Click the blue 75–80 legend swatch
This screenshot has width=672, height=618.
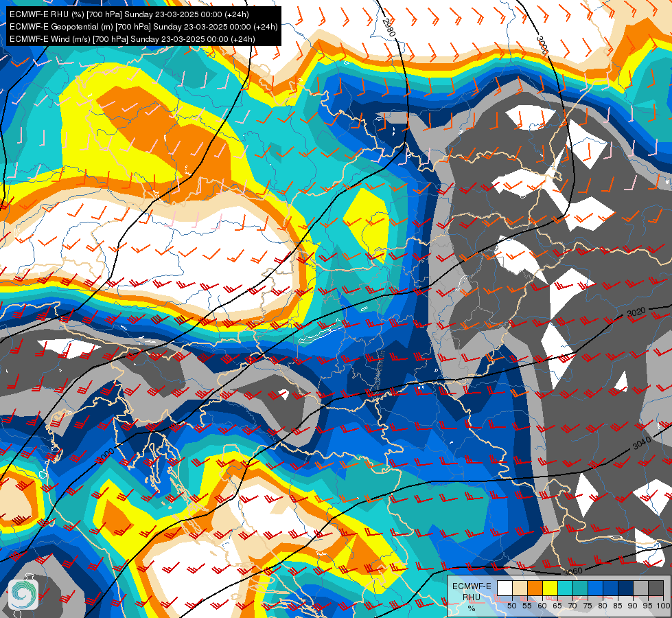(596, 588)
